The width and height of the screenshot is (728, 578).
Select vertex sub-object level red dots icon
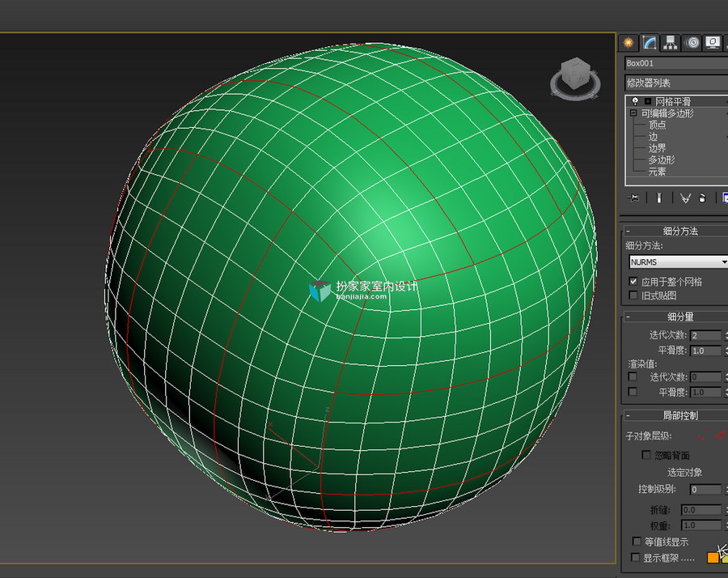point(703,436)
